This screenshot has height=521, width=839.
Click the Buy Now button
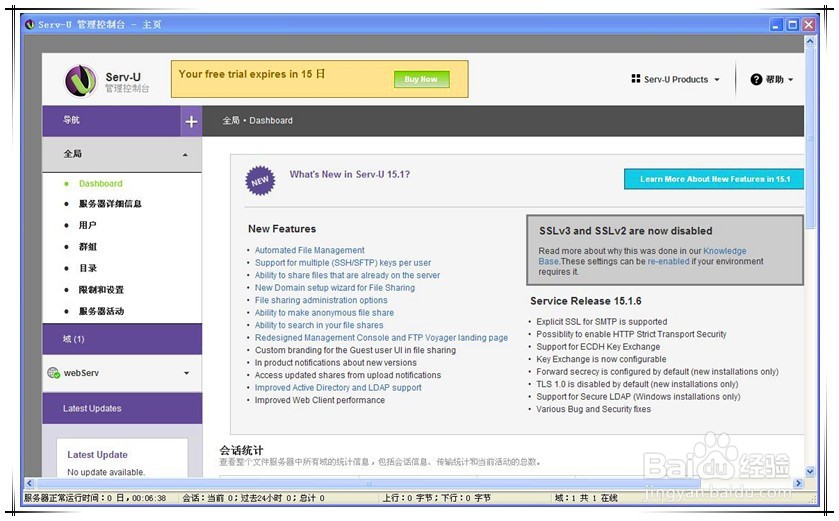[x=421, y=79]
